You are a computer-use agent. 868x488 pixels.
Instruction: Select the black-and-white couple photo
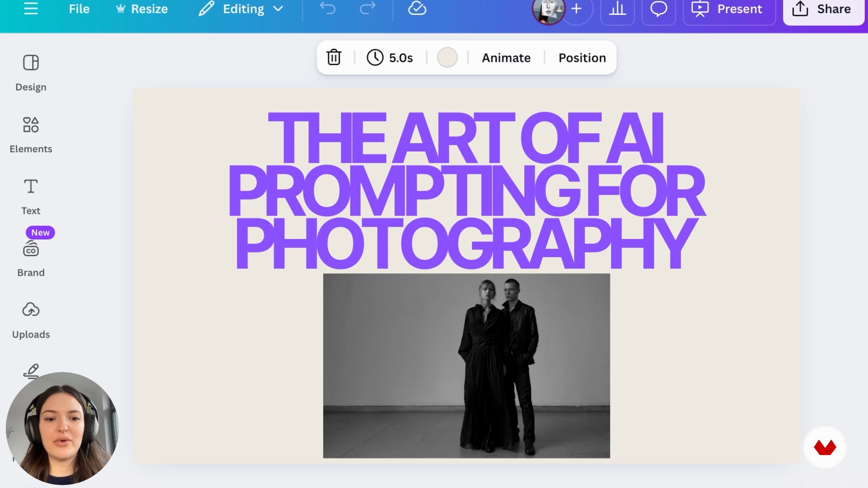466,366
